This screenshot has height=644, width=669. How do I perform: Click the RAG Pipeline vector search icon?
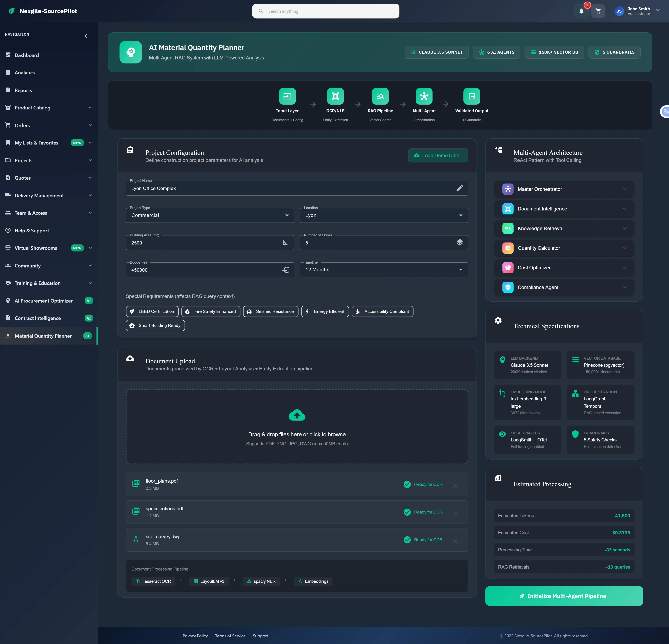(x=380, y=96)
